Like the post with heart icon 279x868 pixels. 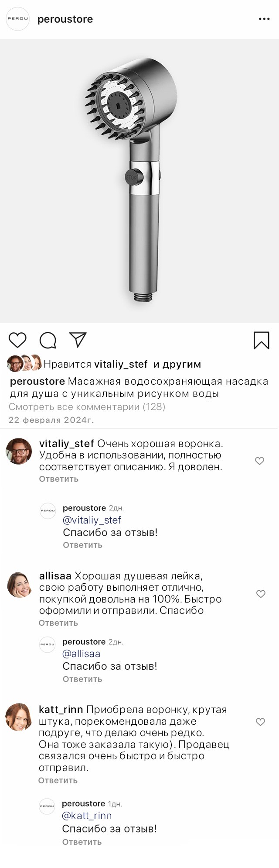click(x=17, y=340)
